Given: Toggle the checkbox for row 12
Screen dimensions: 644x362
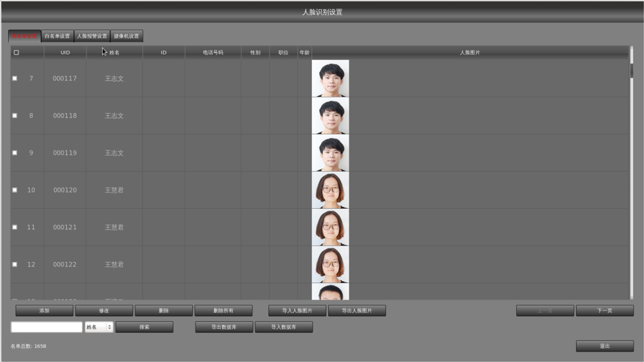Looking at the screenshot, I should 15,264.
